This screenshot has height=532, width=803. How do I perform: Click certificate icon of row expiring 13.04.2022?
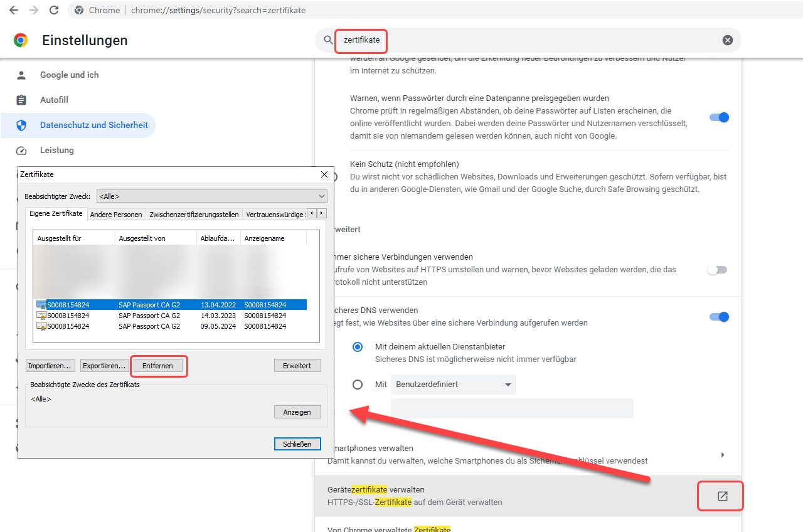[41, 305]
